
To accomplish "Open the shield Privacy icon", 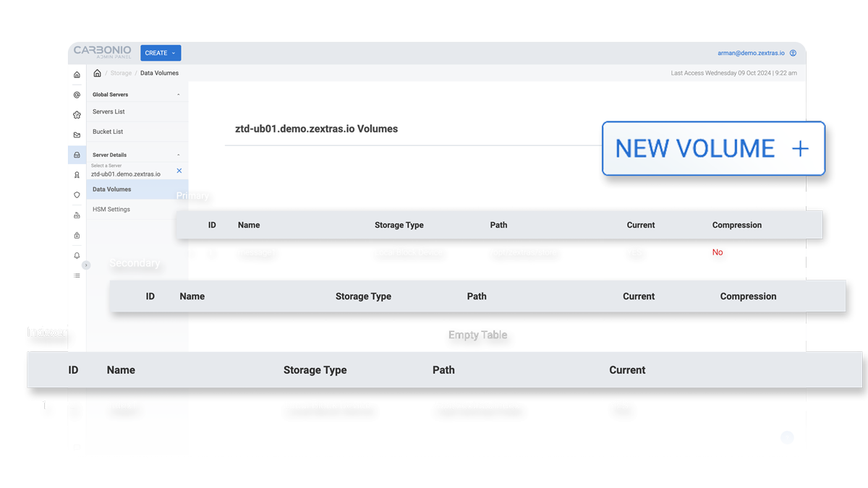I will (x=77, y=194).
